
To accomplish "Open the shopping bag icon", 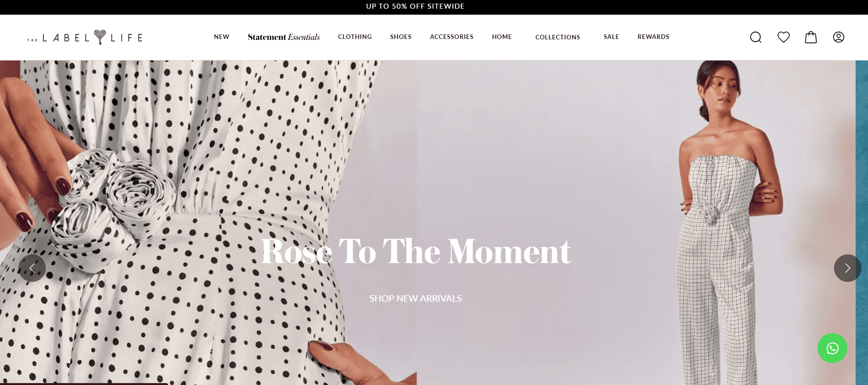I will [x=811, y=37].
